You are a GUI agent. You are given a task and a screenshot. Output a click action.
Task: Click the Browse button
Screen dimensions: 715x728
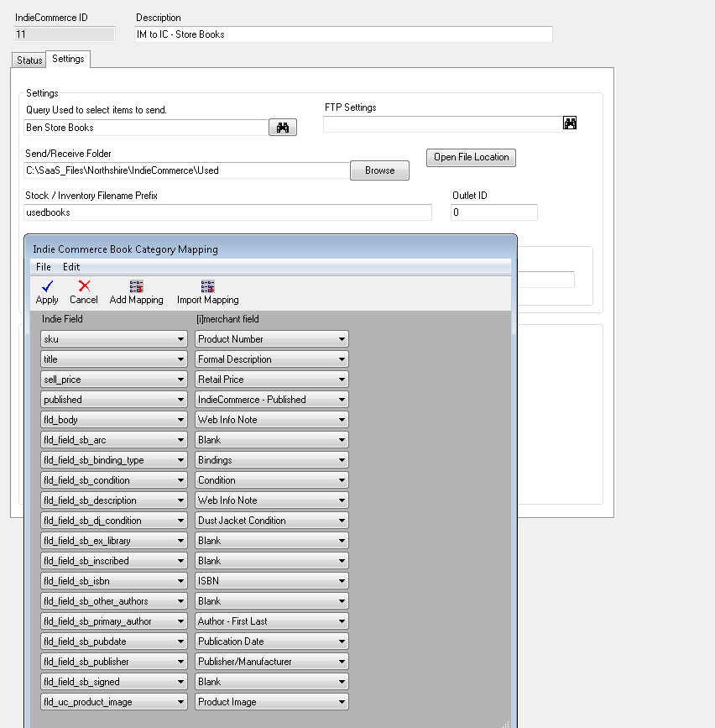point(379,170)
